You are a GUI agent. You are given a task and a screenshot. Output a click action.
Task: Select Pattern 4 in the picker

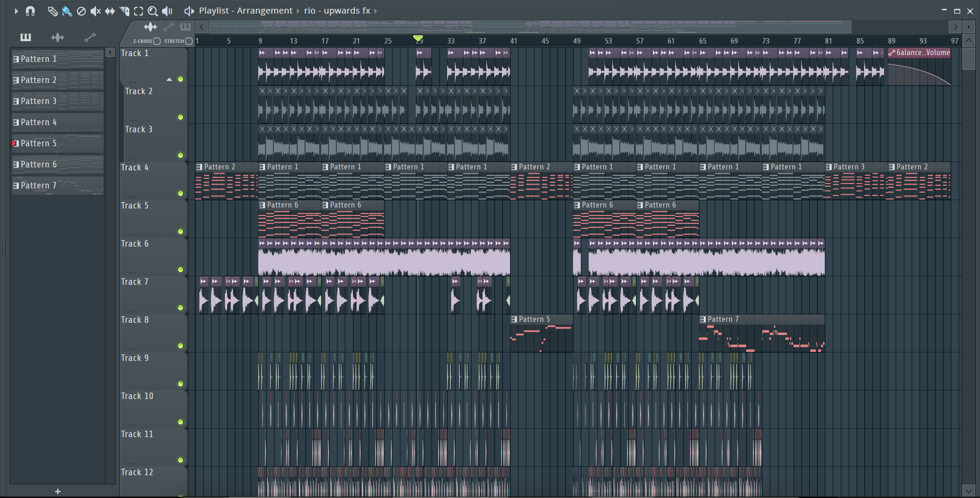tap(58, 122)
